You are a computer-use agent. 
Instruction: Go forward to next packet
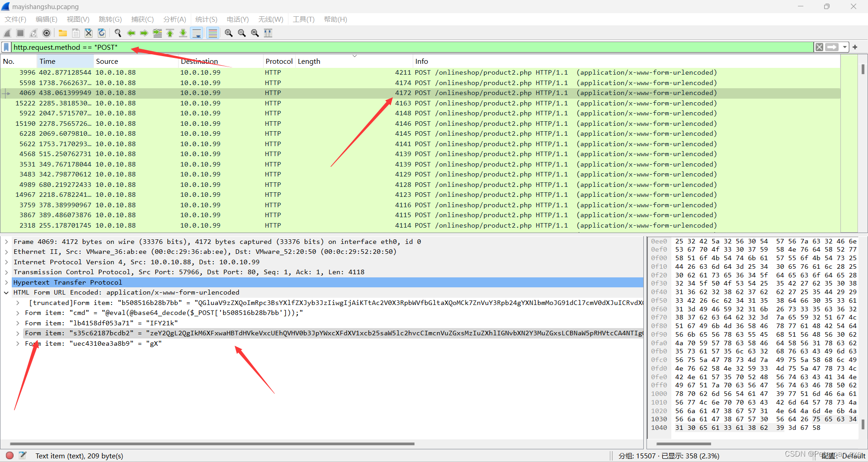pyautogui.click(x=144, y=33)
